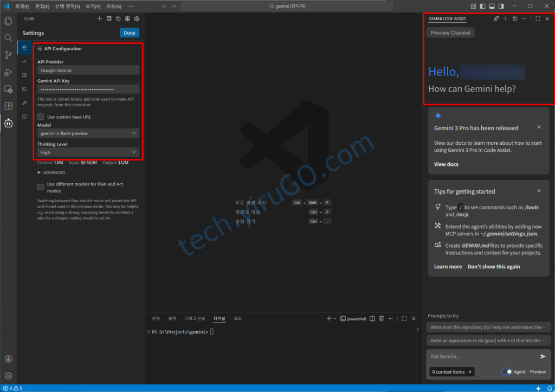Image resolution: width=555 pixels, height=392 pixels.
Task: Open errors and warnings count in status bar
Action: [13, 388]
